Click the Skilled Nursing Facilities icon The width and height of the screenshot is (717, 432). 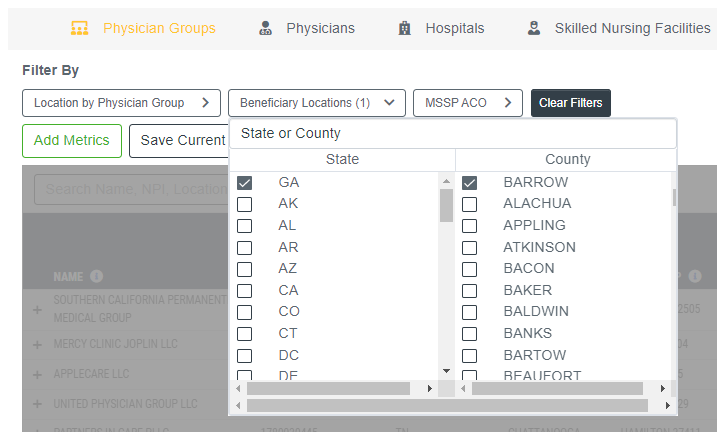click(534, 28)
